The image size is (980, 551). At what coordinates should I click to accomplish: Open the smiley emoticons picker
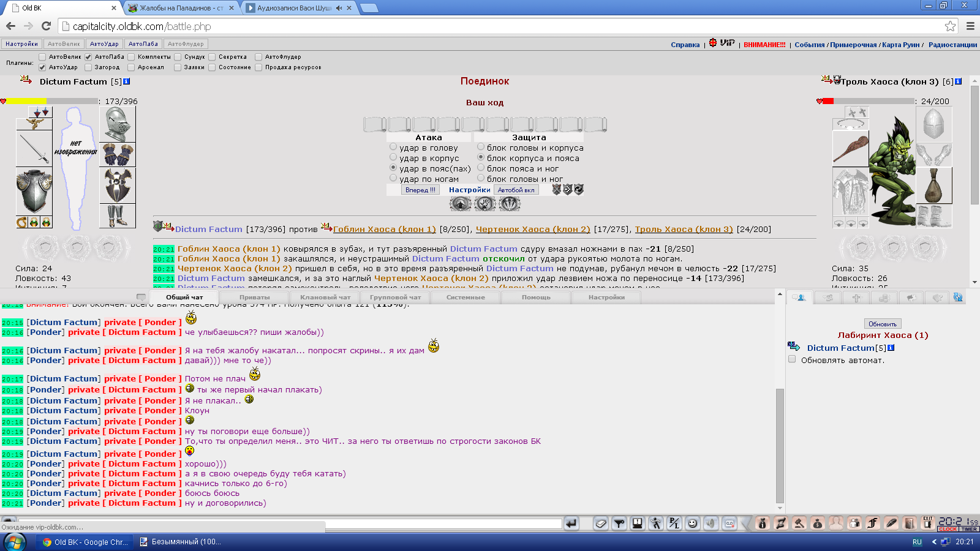tap(693, 523)
